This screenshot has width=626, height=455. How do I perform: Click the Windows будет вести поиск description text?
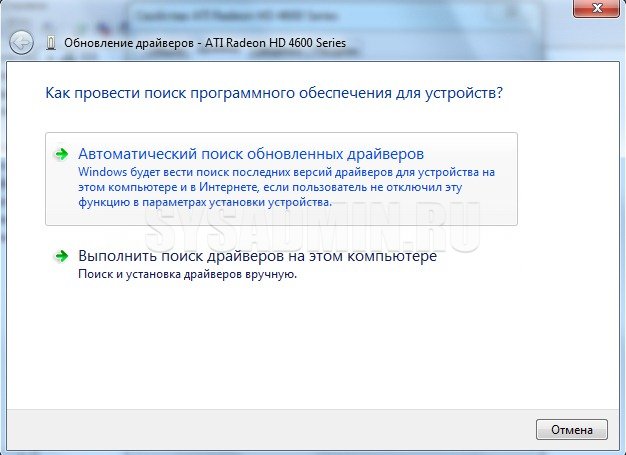click(286, 187)
